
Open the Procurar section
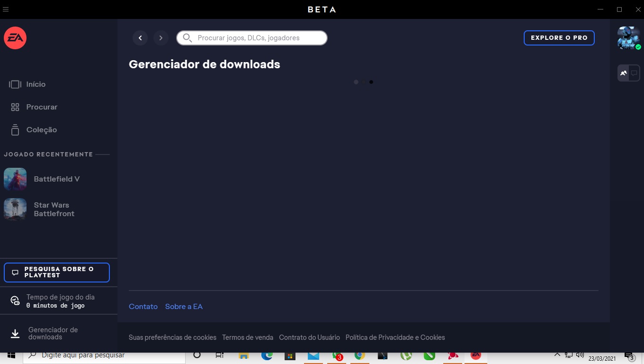point(42,107)
